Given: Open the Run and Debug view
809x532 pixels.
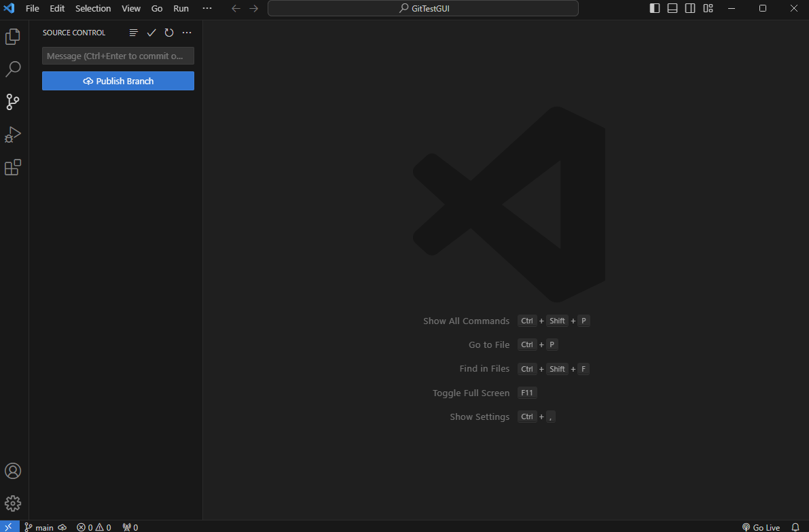Looking at the screenshot, I should pos(12,134).
